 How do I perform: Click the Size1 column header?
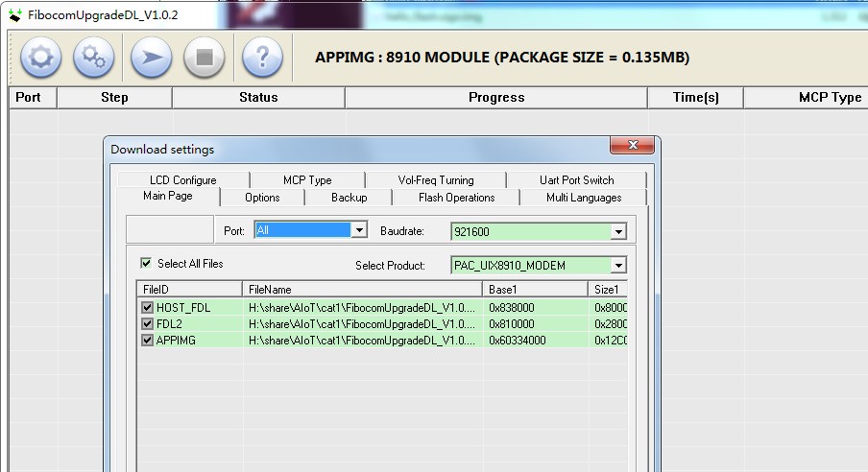click(608, 289)
